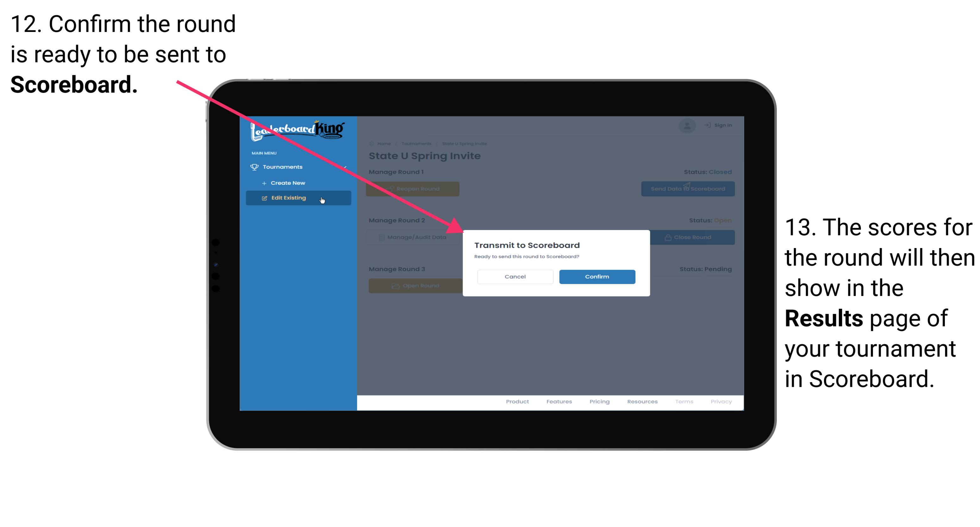Click the Tournaments trophy icon

point(254,167)
